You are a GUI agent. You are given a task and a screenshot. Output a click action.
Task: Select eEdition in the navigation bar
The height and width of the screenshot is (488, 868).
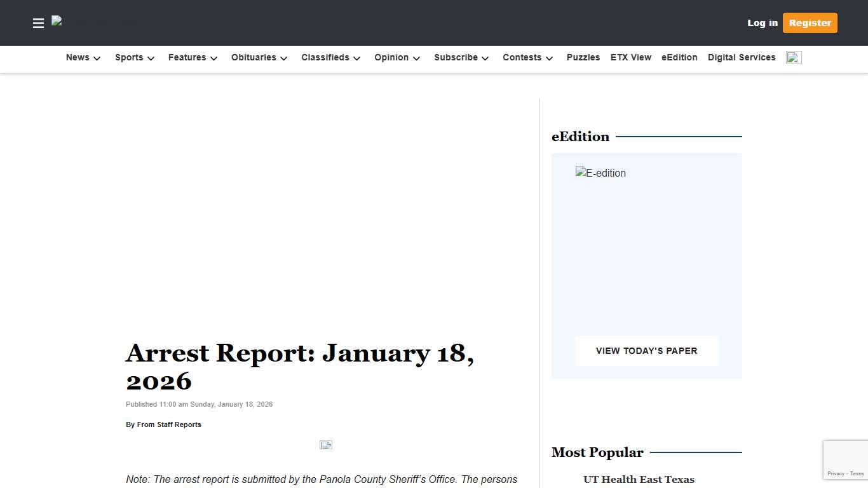click(679, 58)
